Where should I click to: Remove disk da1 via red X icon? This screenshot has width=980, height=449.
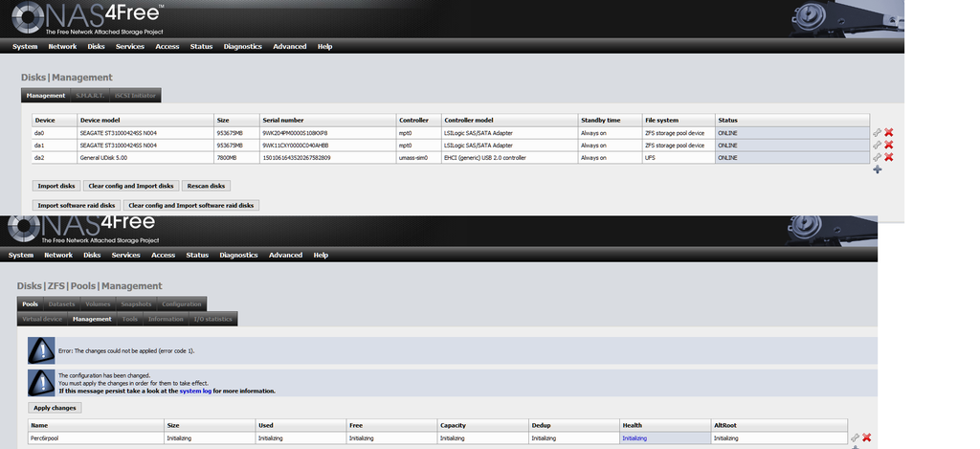(x=889, y=145)
